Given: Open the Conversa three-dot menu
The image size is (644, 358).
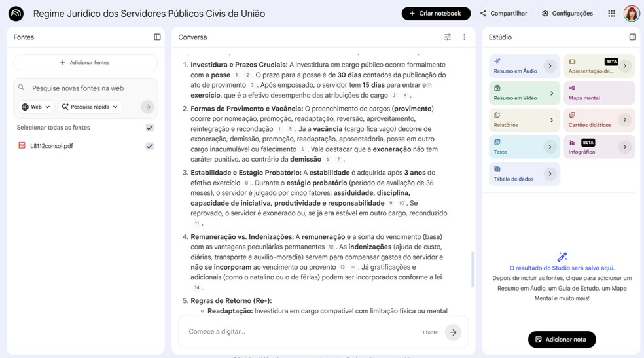Looking at the screenshot, I should 464,37.
